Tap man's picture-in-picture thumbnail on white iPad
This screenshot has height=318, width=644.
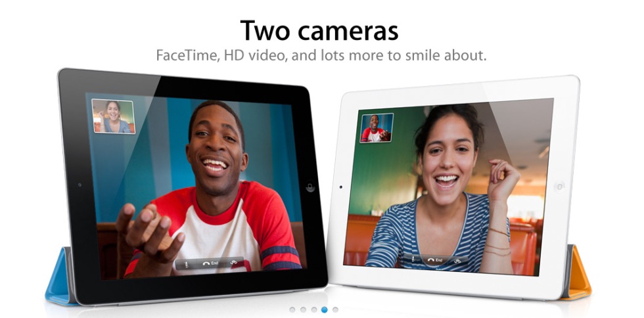pyautogui.click(x=376, y=128)
